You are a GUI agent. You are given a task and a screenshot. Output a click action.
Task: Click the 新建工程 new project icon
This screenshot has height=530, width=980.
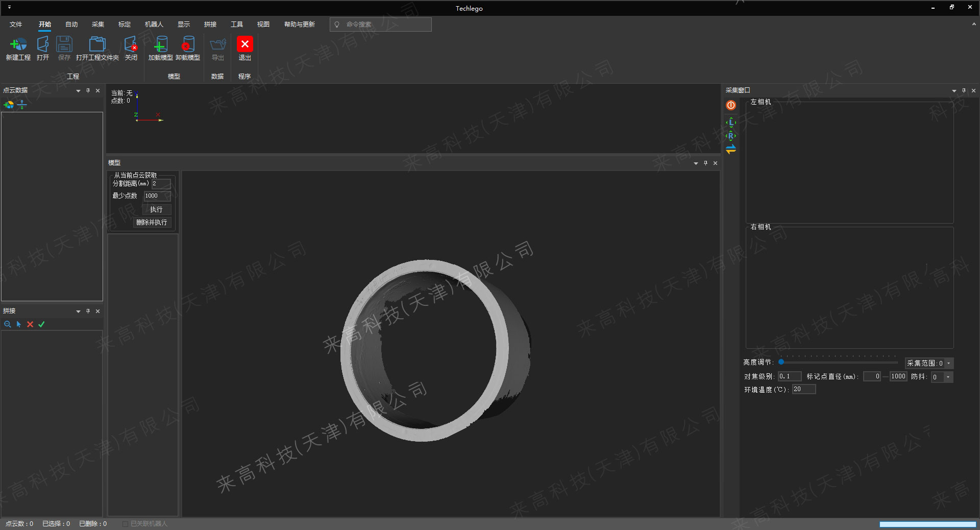point(18,45)
